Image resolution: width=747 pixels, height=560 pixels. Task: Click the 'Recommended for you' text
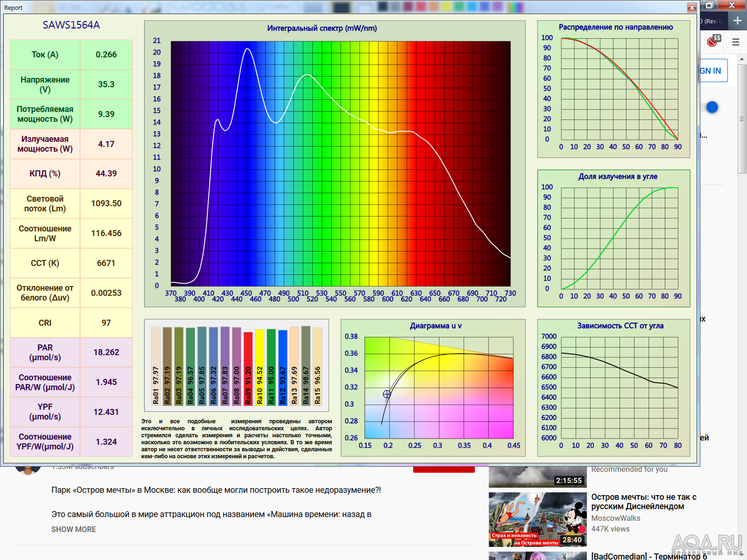click(x=629, y=469)
